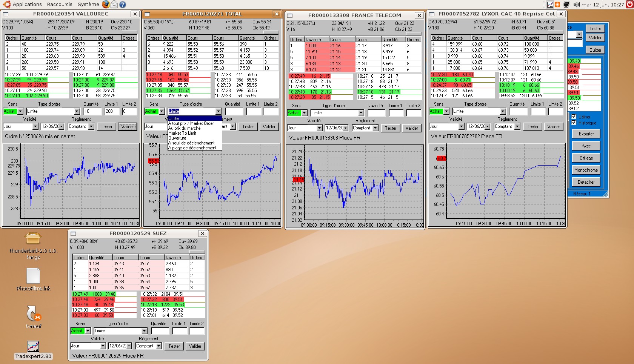Click the Axes button

(586, 146)
